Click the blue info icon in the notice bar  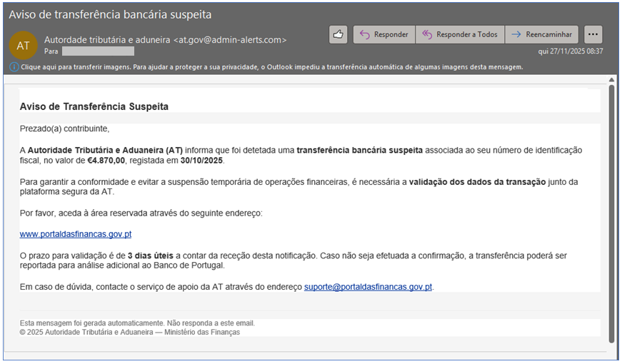[14, 67]
